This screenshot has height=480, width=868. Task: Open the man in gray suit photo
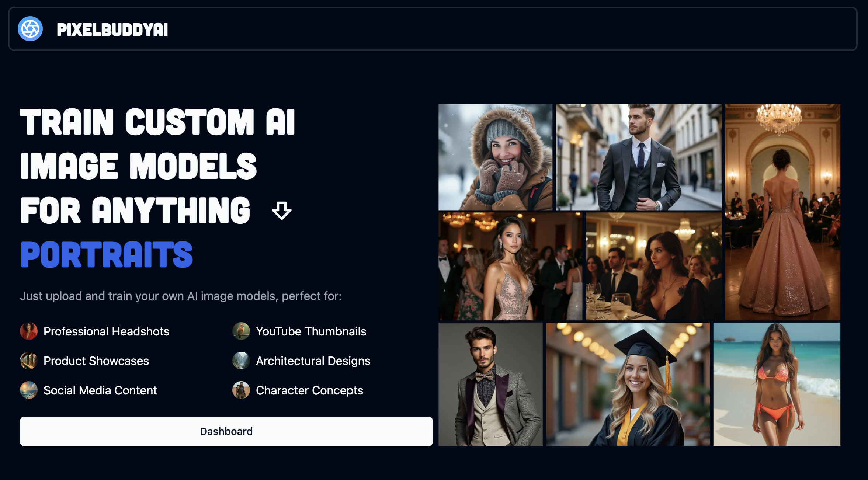pos(639,157)
